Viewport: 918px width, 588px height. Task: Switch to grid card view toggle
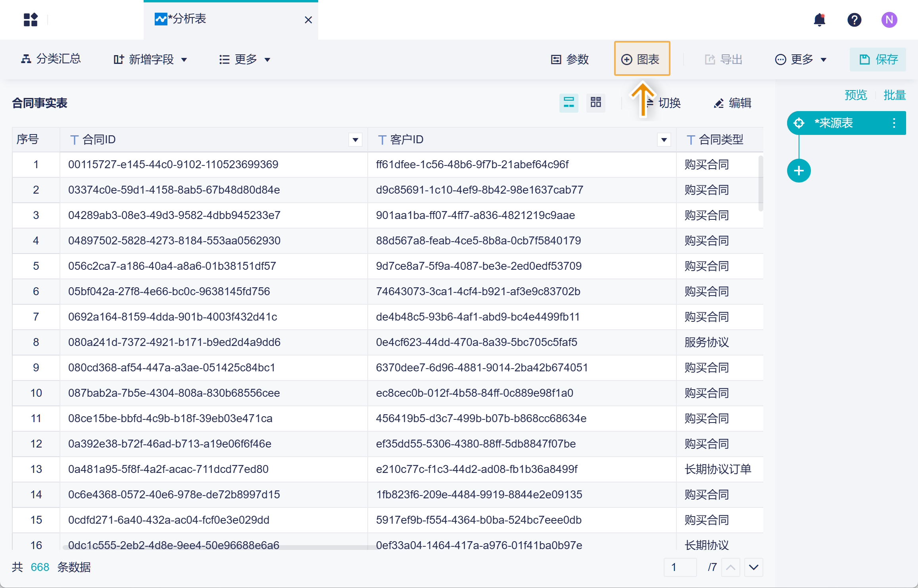[595, 103]
